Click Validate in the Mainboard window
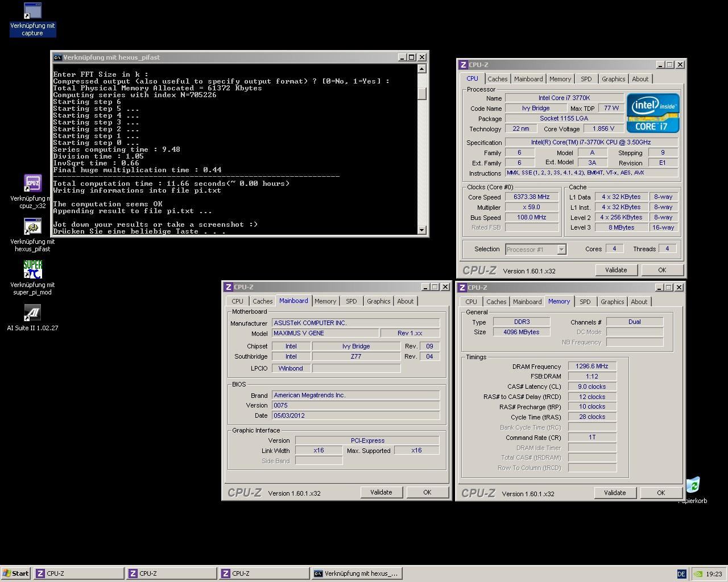The image size is (728, 582). (x=381, y=492)
